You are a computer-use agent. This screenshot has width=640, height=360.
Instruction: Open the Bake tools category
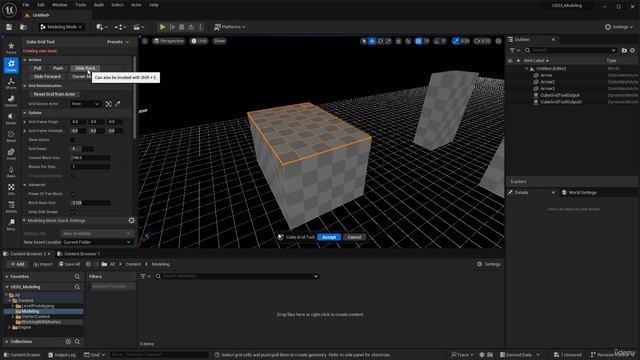pyautogui.click(x=11, y=171)
